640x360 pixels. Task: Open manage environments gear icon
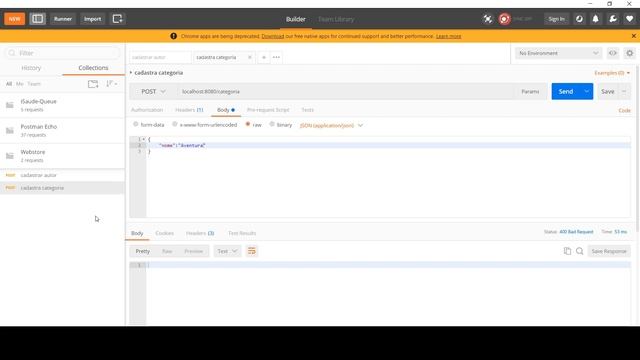[630, 53]
